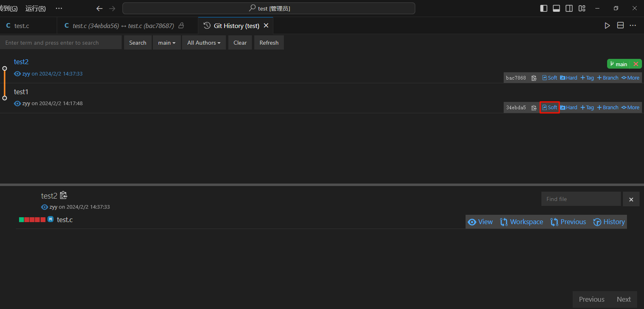Image resolution: width=644 pixels, height=309 pixels.
Task: Create a Branch from commit 34ebda5
Action: point(608,108)
